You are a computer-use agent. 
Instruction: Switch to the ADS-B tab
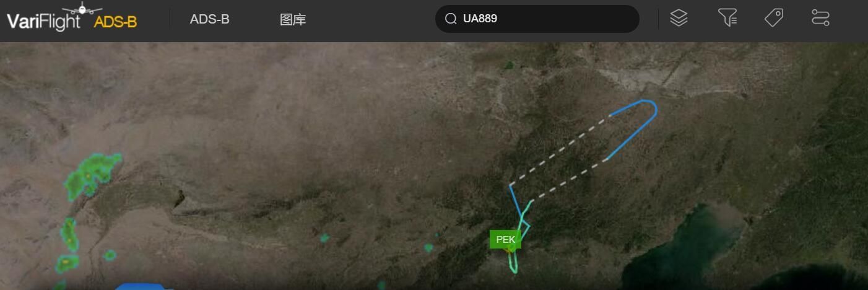209,19
